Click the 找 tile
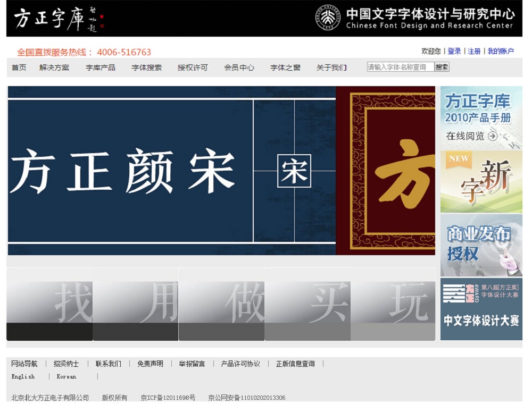This screenshot has height=412, width=532. pos(49,304)
